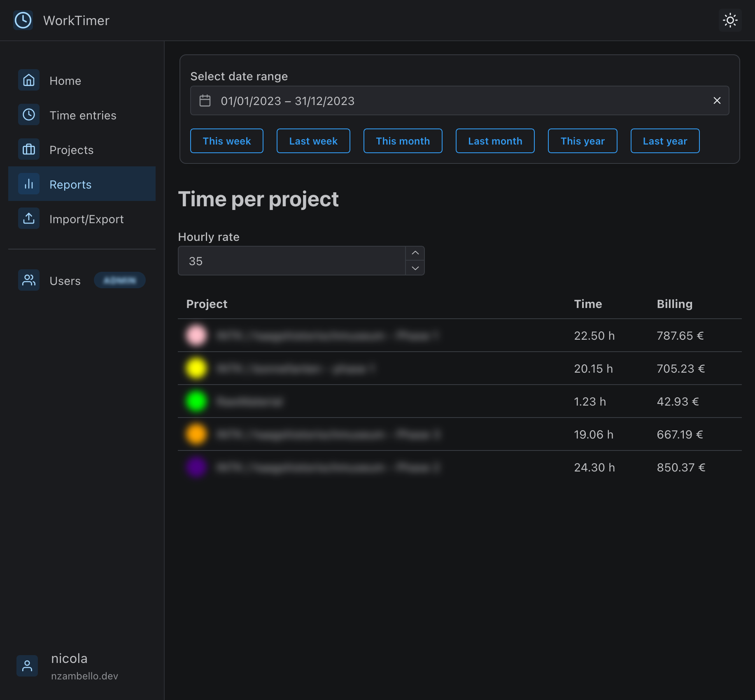Increase hourly rate with up arrow
The width and height of the screenshot is (755, 700).
coord(415,253)
